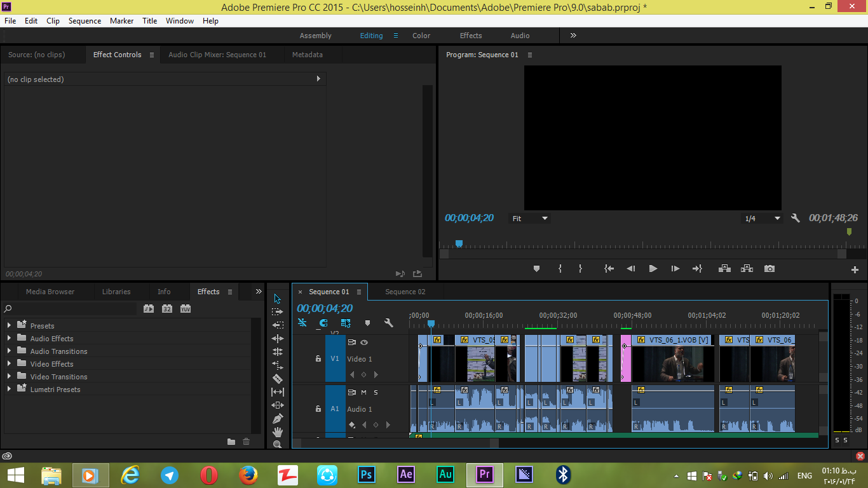Open the Clip menu
Viewport: 868px width, 488px height.
point(53,21)
